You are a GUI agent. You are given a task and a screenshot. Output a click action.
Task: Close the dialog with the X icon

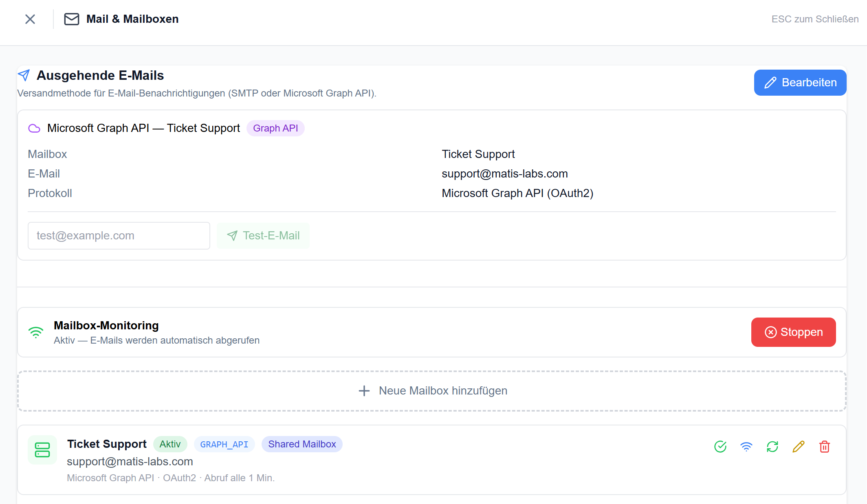pos(30,19)
